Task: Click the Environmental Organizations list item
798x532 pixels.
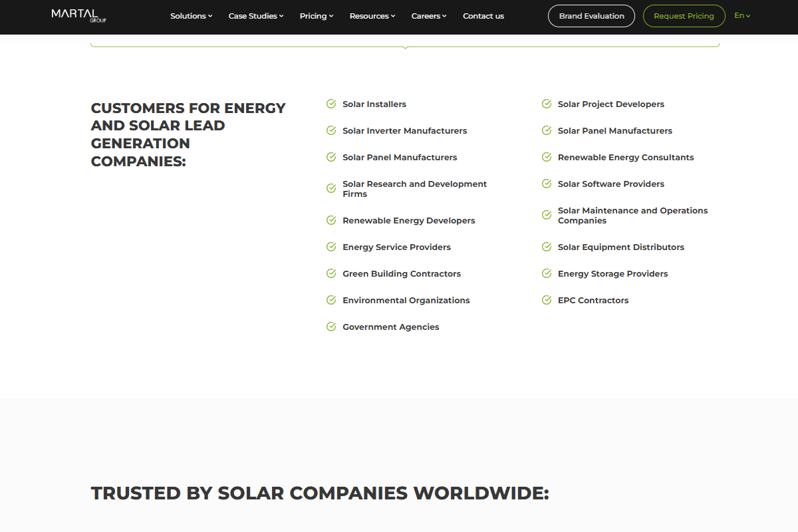Action: tap(406, 300)
